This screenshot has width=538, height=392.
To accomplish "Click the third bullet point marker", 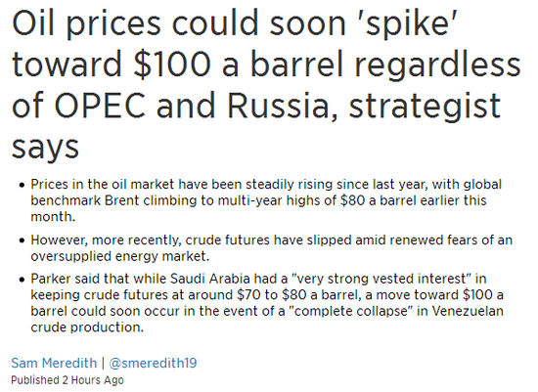I will click(x=22, y=280).
